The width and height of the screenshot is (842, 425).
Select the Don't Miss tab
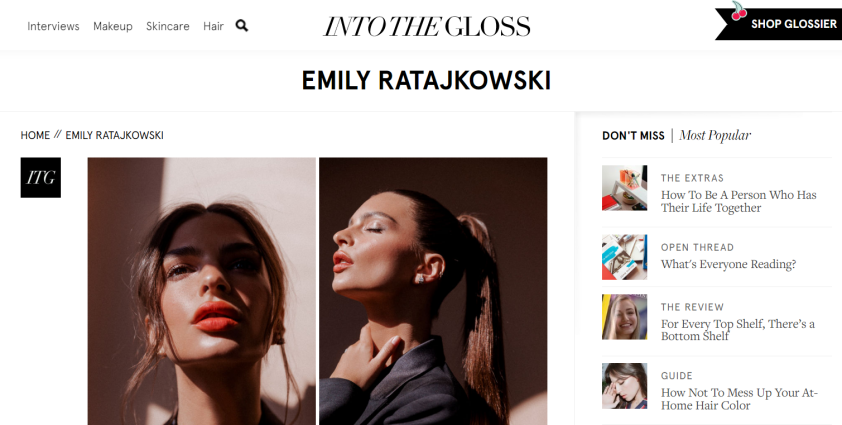pyautogui.click(x=633, y=136)
